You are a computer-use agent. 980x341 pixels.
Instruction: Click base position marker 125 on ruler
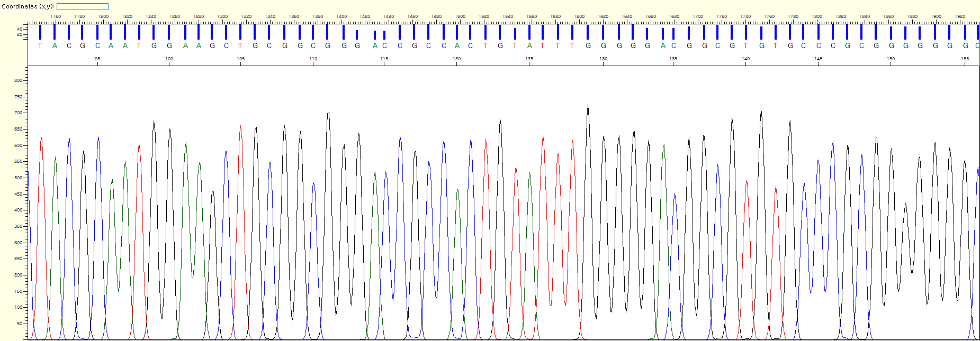pos(529,59)
